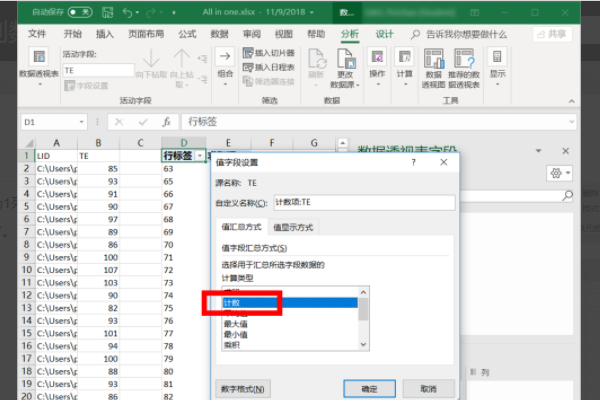Click Insert Slicer (插入切片器)
This screenshot has height=400, width=600.
coord(268,53)
